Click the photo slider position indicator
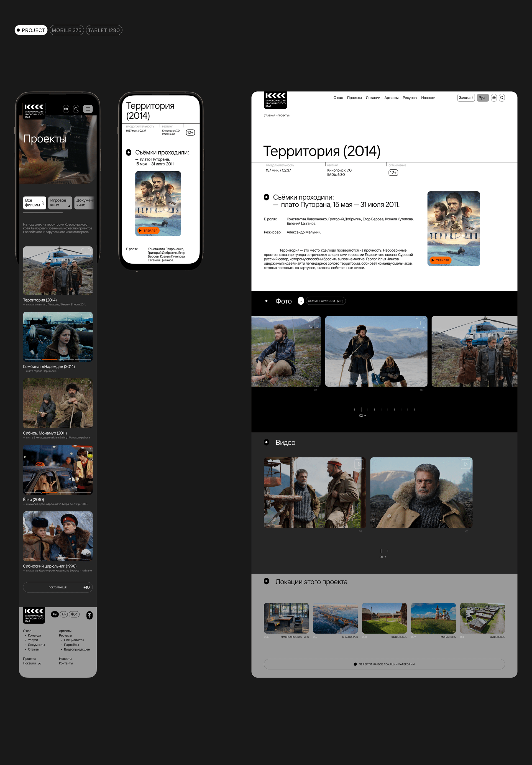 coord(361,409)
